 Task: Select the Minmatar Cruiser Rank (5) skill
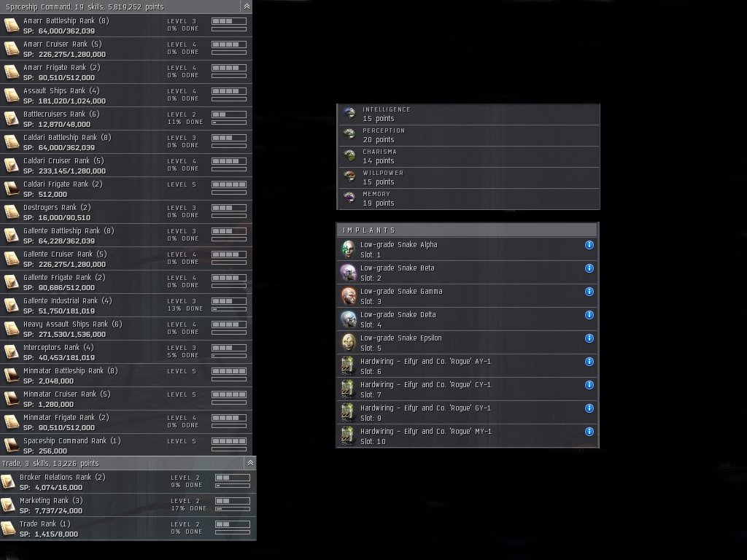click(x=125, y=399)
